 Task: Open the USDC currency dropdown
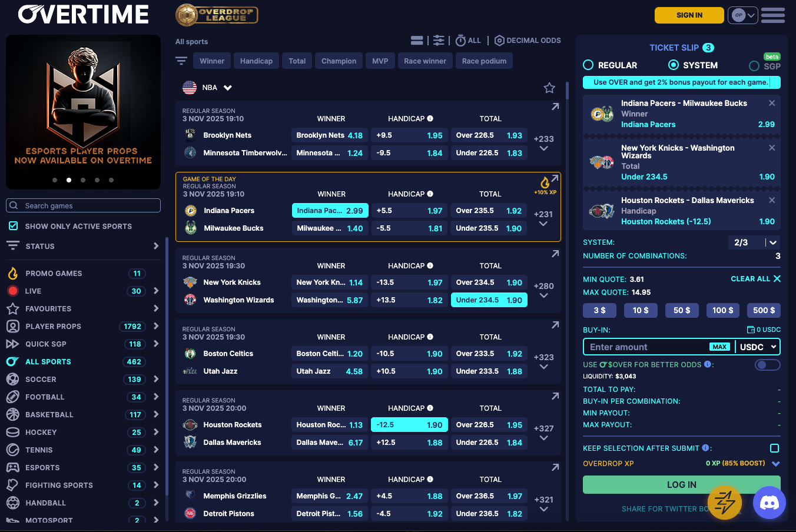coord(759,347)
